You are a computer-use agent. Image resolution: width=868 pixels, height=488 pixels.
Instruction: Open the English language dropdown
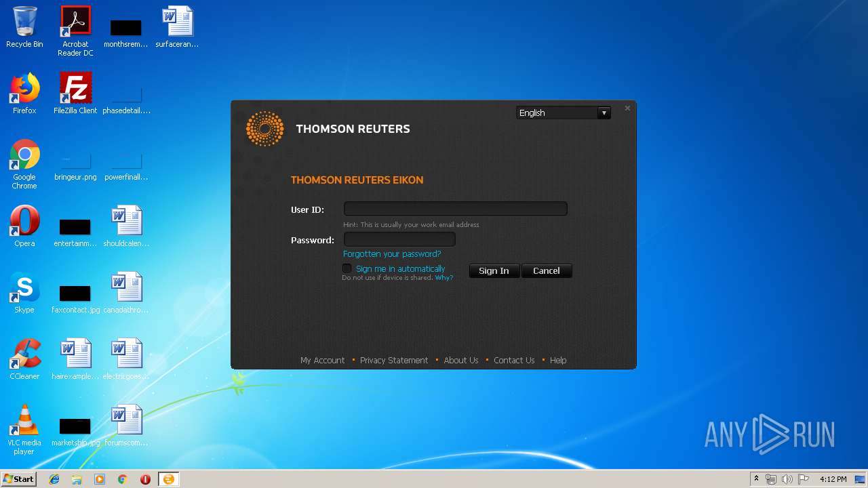pyautogui.click(x=564, y=113)
